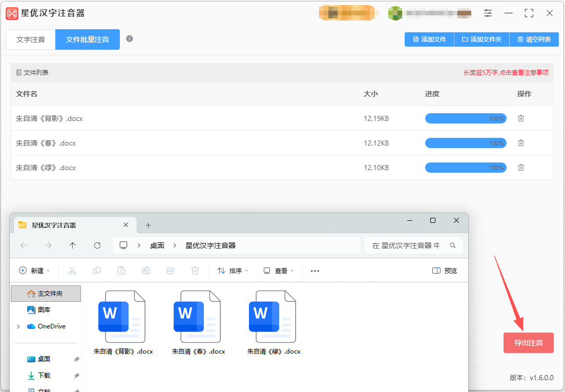The width and height of the screenshot is (565, 392).
Task: Open the red 长度超5万字 notice link
Action: pos(506,73)
